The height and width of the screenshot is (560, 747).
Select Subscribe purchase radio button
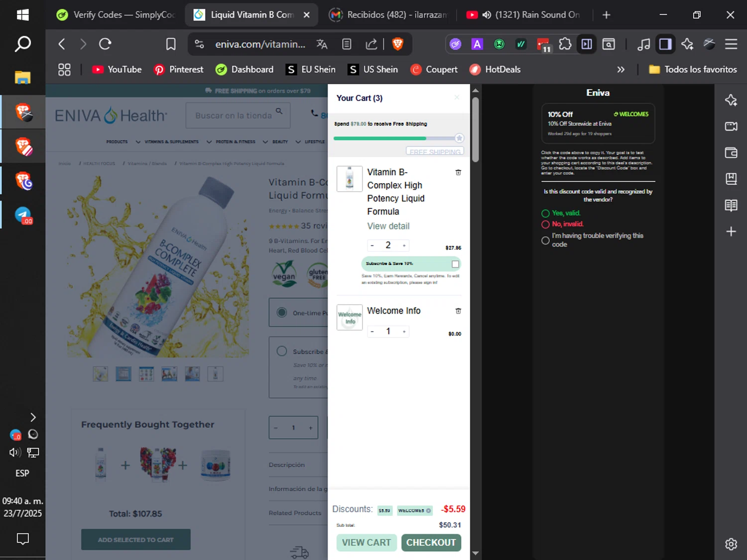(282, 351)
